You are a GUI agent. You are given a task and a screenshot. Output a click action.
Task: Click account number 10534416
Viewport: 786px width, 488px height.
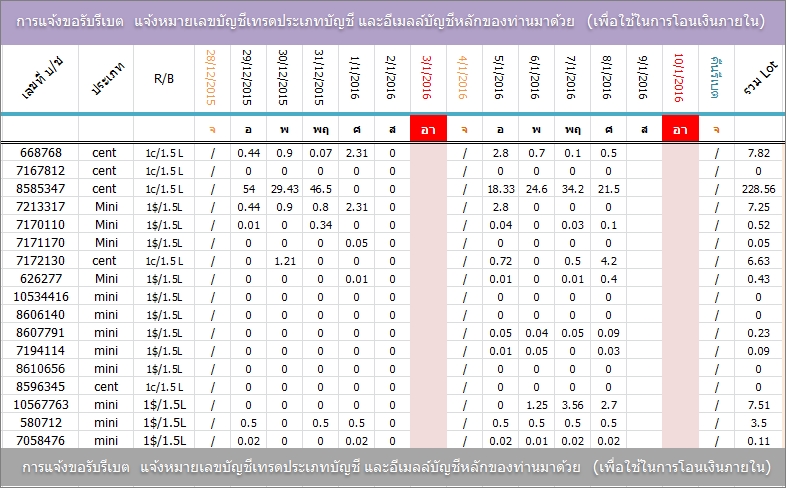tap(41, 297)
